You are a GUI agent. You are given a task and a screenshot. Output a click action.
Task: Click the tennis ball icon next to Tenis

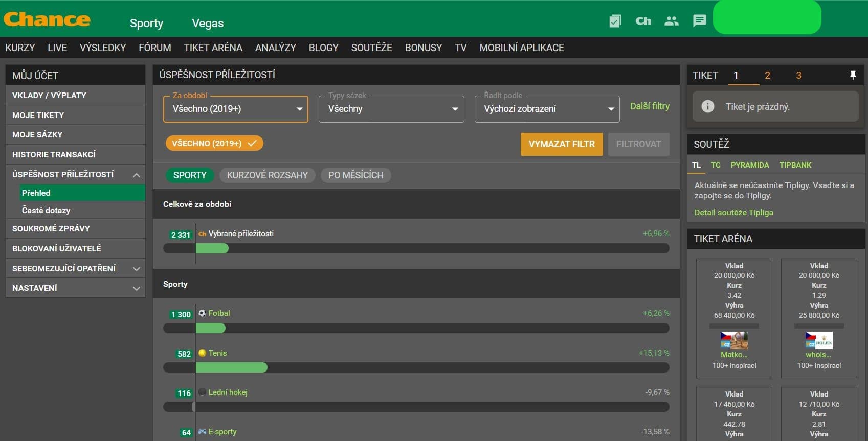[x=203, y=353]
